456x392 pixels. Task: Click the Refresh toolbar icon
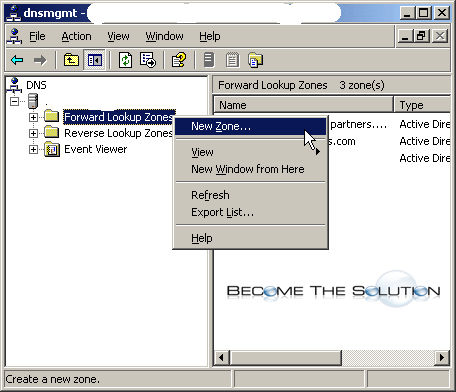pos(125,60)
